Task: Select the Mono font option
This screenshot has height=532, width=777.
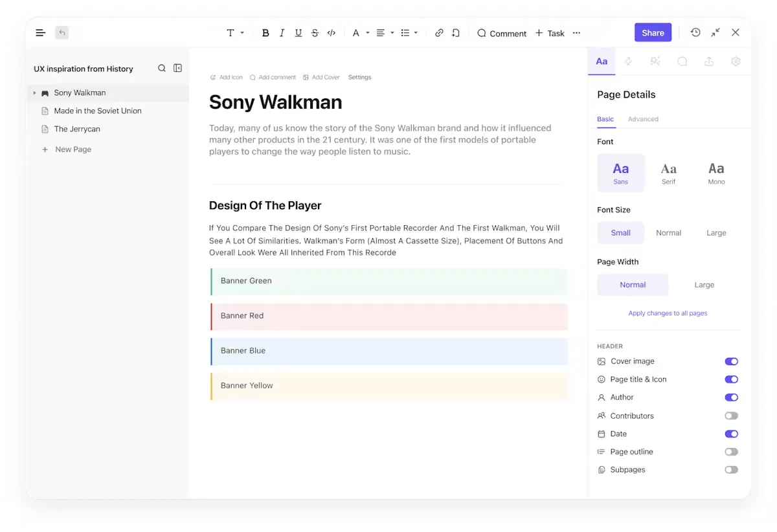Action: coord(716,173)
